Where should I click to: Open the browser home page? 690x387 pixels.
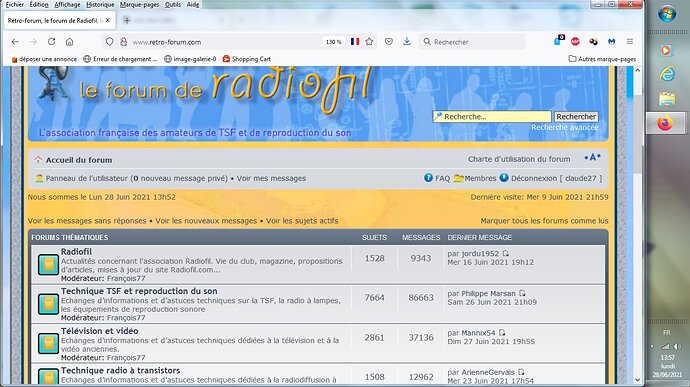[70, 42]
